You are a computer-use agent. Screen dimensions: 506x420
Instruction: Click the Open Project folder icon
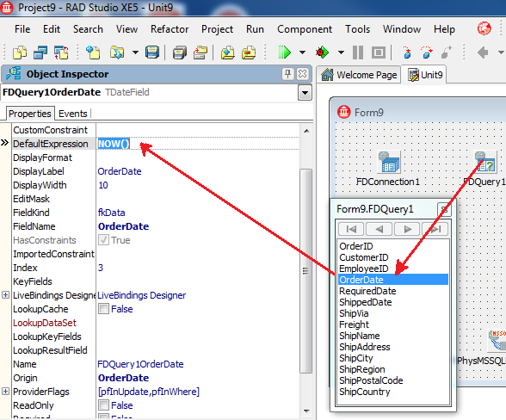[201, 52]
